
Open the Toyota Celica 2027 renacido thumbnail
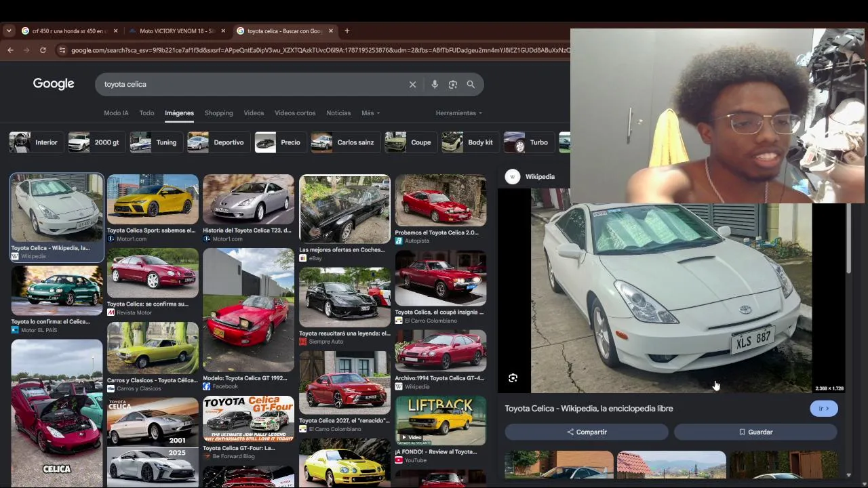344,383
